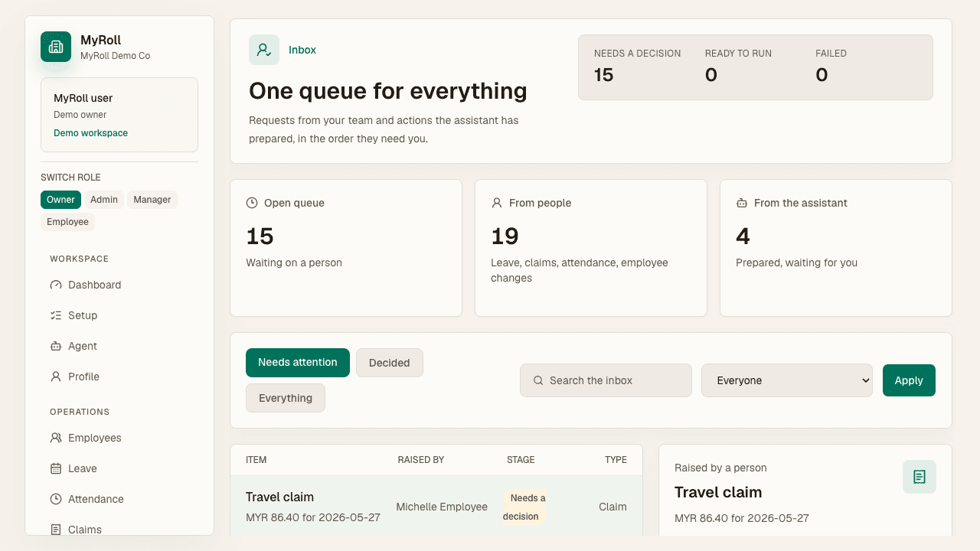Click the Michelle Employee cell

[442, 507]
